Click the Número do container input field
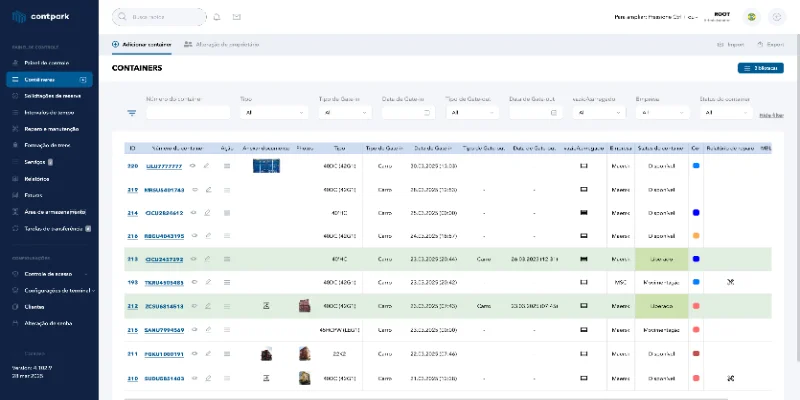The image size is (800, 400). coord(187,113)
